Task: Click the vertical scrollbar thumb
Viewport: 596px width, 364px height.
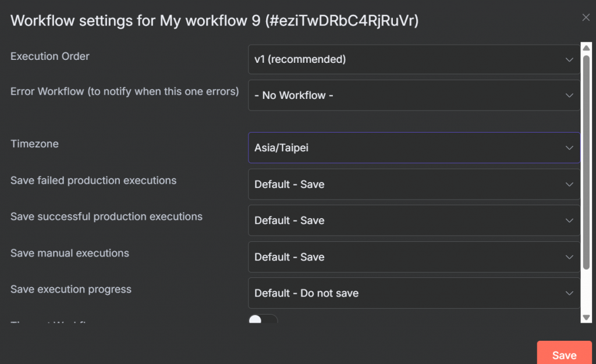Action: 587,163
